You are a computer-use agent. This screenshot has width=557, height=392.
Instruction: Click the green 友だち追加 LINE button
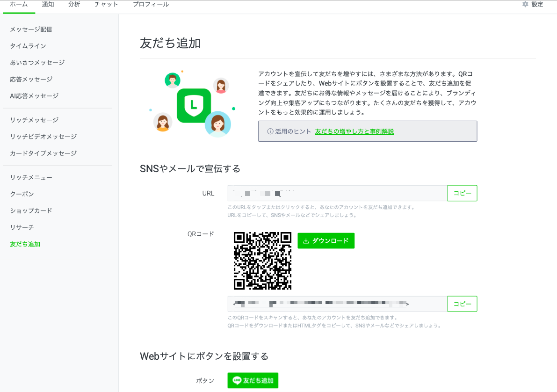tap(253, 381)
